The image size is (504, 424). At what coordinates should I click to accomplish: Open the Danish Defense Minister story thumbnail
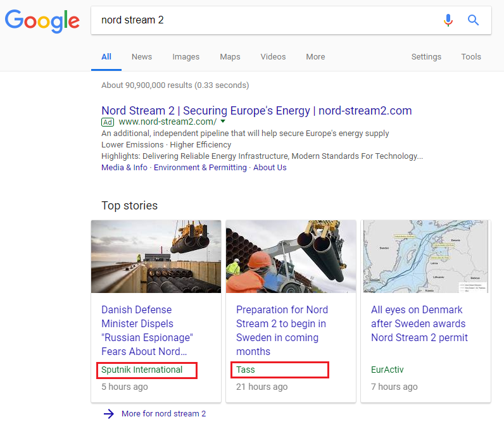click(156, 257)
